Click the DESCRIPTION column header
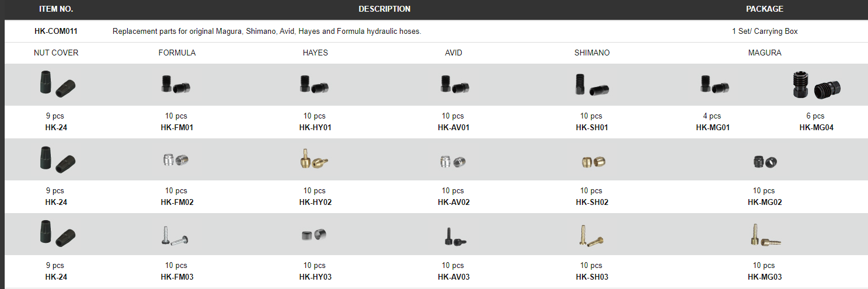The image size is (868, 289). point(384,9)
